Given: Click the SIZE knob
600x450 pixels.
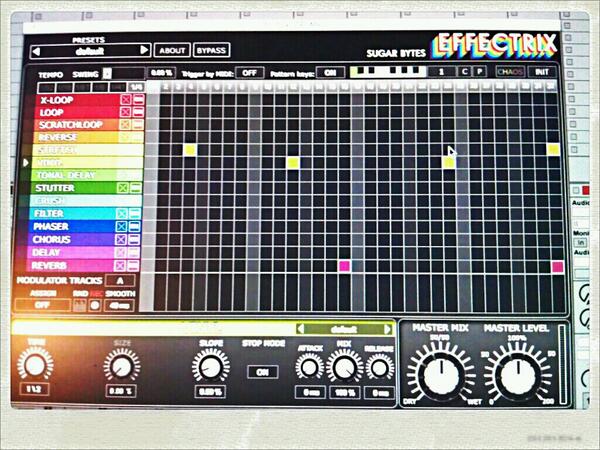Looking at the screenshot, I should tap(122, 367).
